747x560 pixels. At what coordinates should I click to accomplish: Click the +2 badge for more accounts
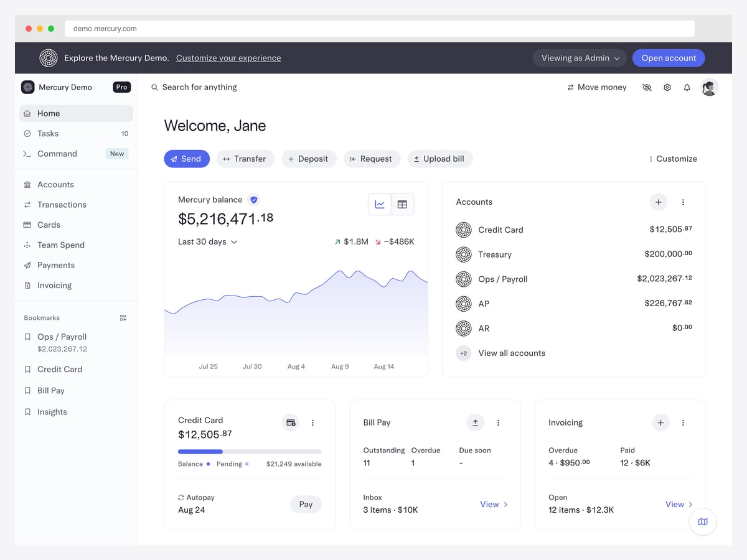[x=464, y=353]
